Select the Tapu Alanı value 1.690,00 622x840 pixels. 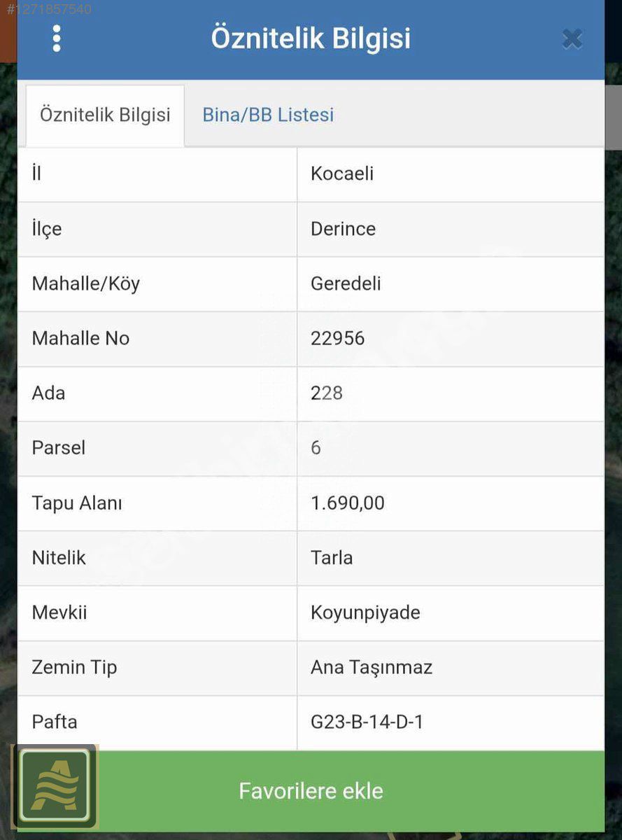pyautogui.click(x=347, y=503)
